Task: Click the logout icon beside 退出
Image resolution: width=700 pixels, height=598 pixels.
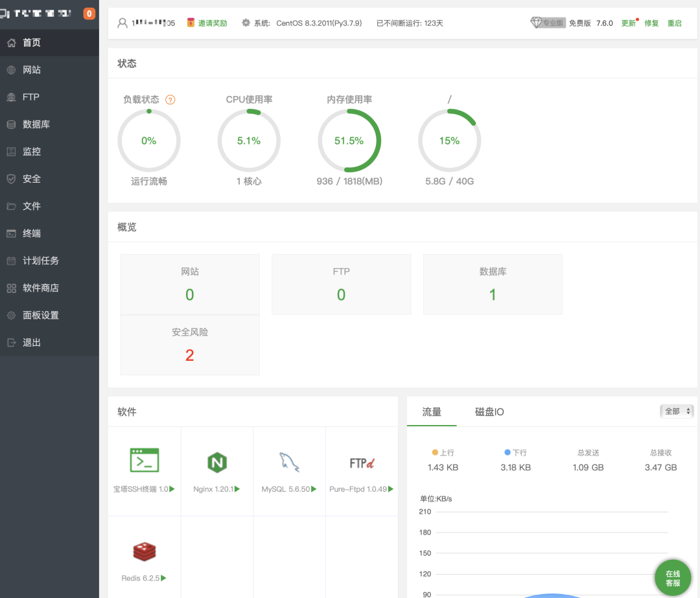Action: pos(11,342)
